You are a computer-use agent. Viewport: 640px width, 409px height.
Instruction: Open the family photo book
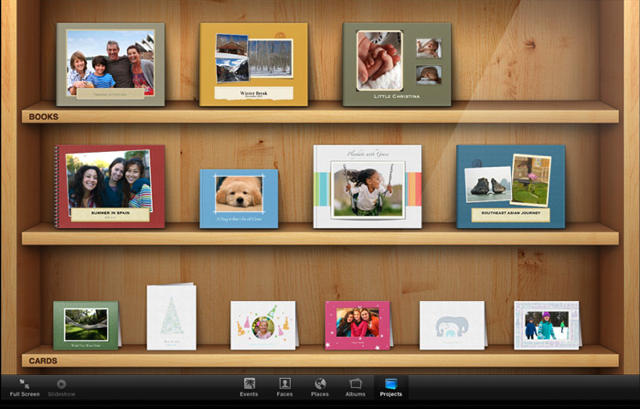coord(111,64)
